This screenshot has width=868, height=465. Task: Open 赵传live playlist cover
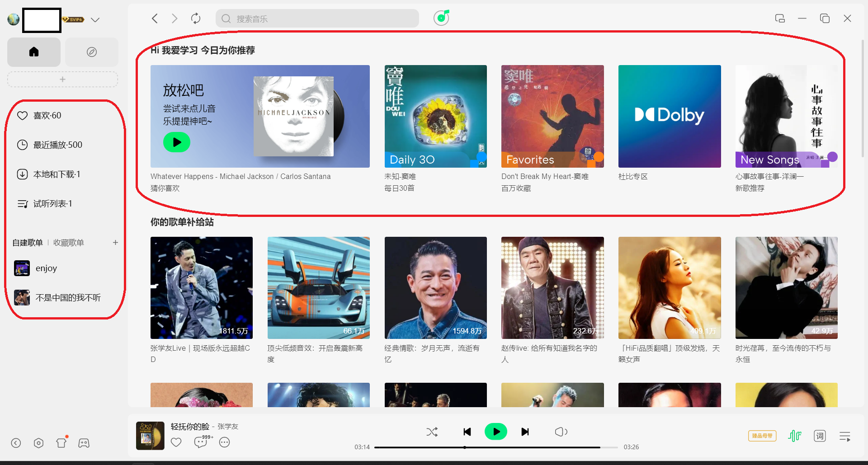(552, 288)
